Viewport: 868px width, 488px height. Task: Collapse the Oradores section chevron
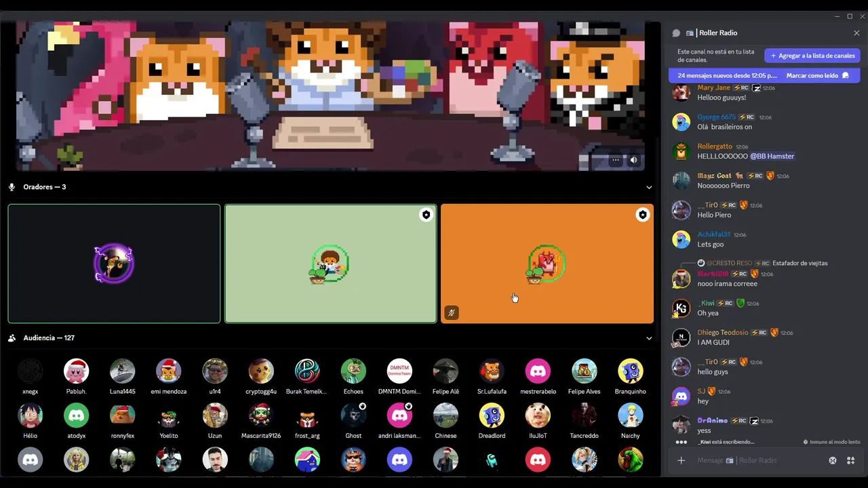point(649,187)
